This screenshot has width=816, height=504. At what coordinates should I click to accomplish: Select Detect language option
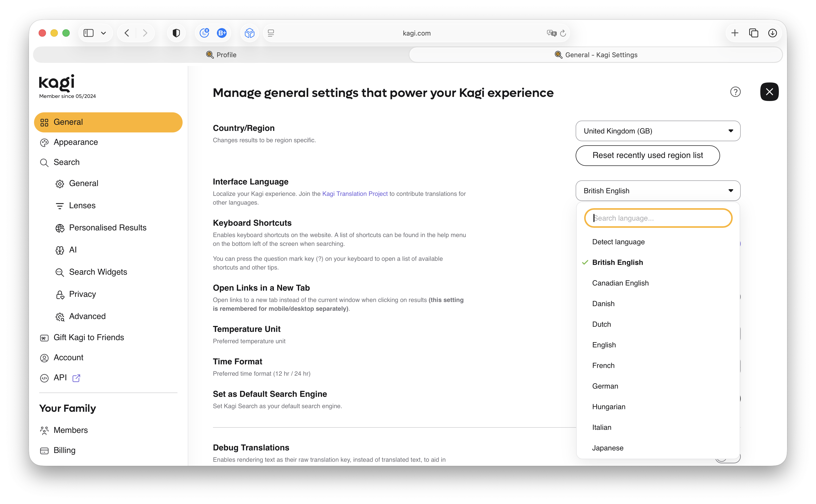[658, 242]
